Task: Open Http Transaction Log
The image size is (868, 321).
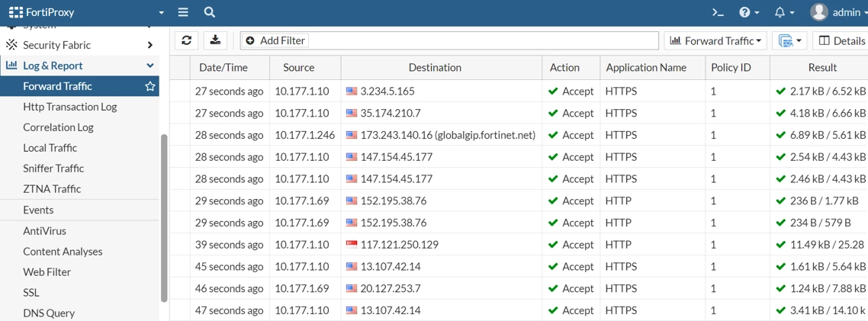Action: tap(69, 107)
